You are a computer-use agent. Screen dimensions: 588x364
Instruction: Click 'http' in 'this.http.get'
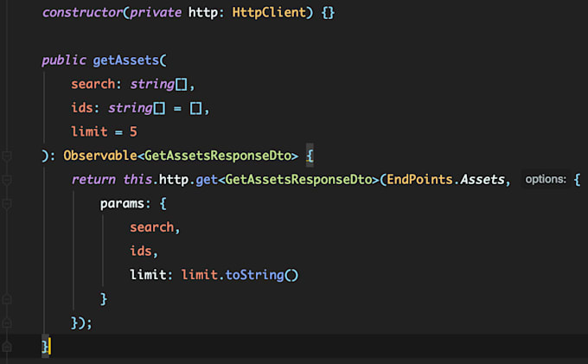coord(174,180)
